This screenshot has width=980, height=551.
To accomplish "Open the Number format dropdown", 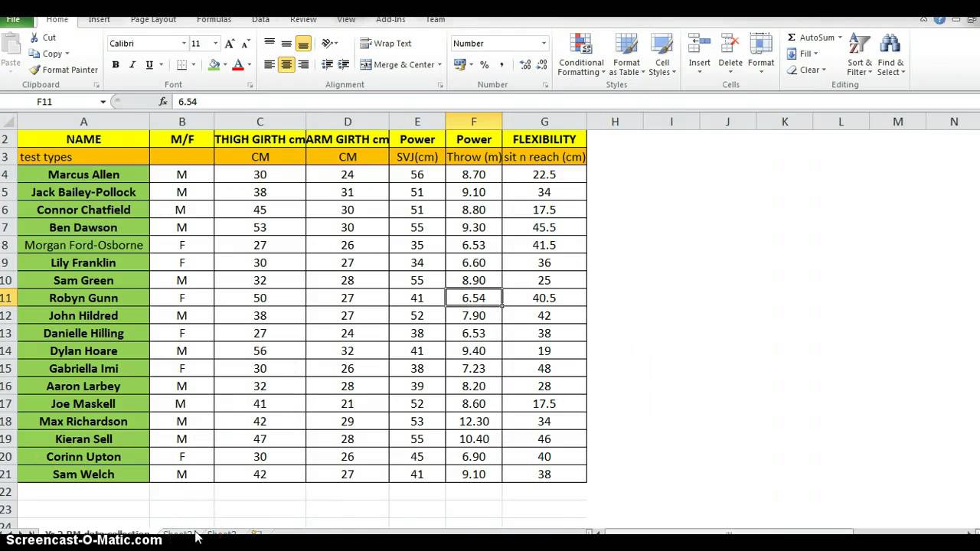I will click(x=544, y=44).
